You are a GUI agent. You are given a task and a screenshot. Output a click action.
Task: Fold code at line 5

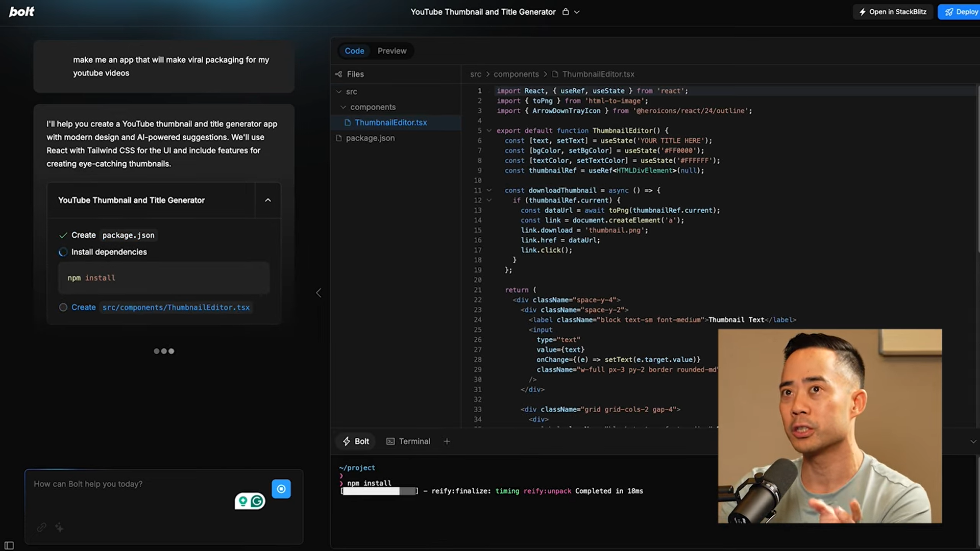pyautogui.click(x=489, y=131)
